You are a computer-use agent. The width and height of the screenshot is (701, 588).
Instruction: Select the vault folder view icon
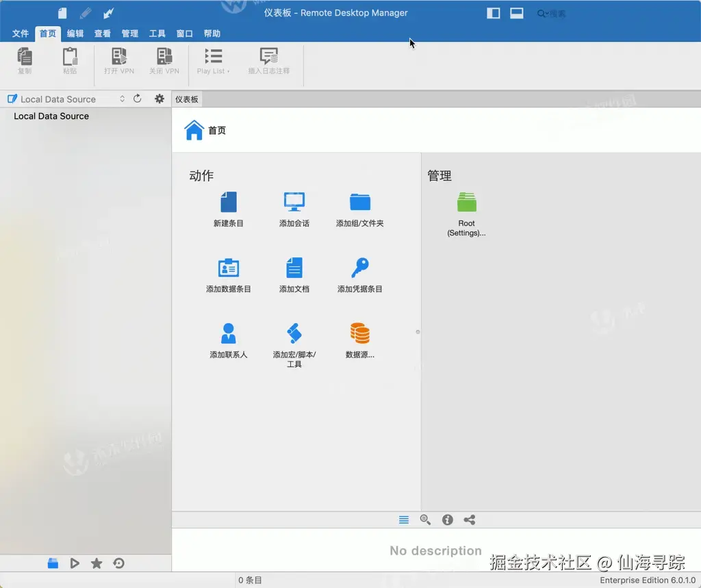(53, 563)
